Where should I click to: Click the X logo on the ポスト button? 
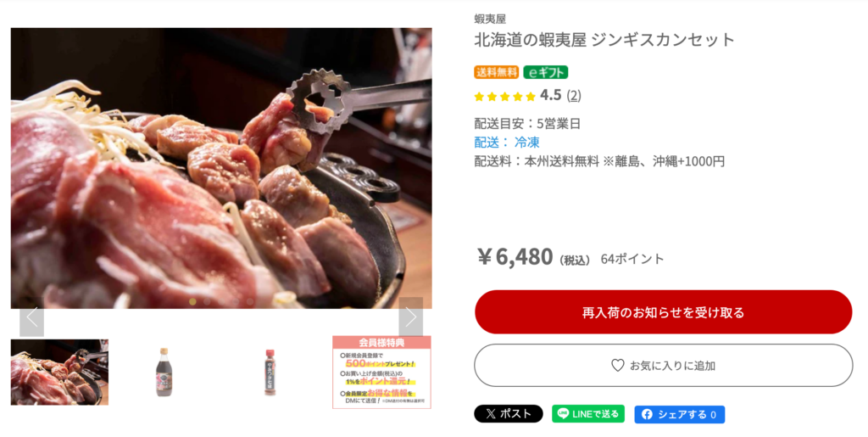pyautogui.click(x=491, y=414)
